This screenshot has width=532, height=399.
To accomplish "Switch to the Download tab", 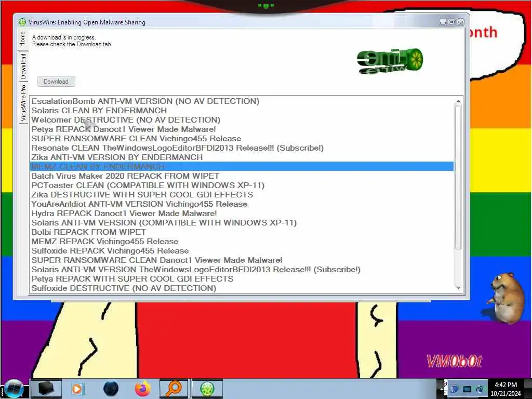I will coord(23,66).
